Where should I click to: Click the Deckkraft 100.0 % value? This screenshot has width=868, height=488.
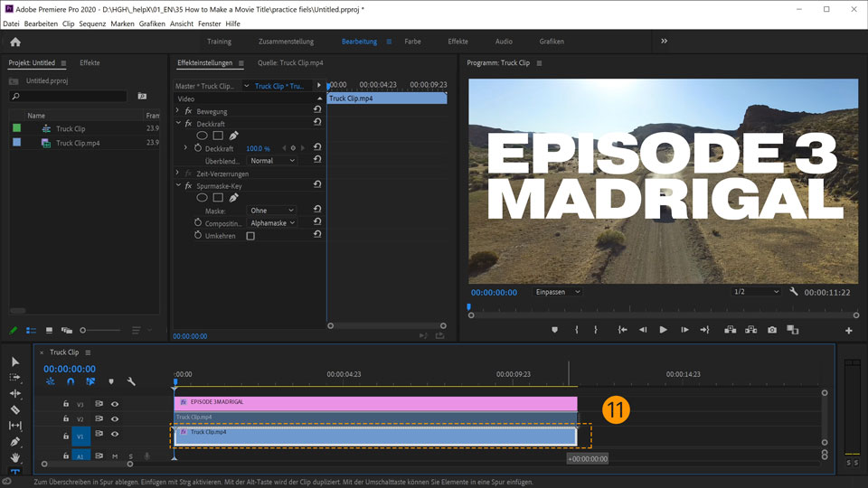[258, 148]
